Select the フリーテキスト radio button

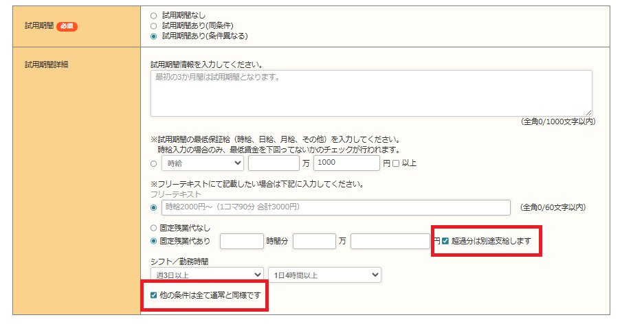153,207
